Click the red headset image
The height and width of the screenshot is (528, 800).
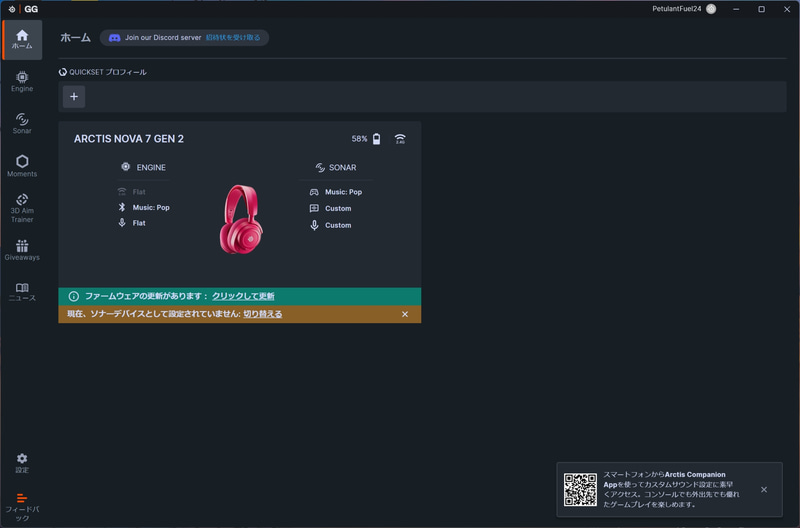click(x=241, y=219)
